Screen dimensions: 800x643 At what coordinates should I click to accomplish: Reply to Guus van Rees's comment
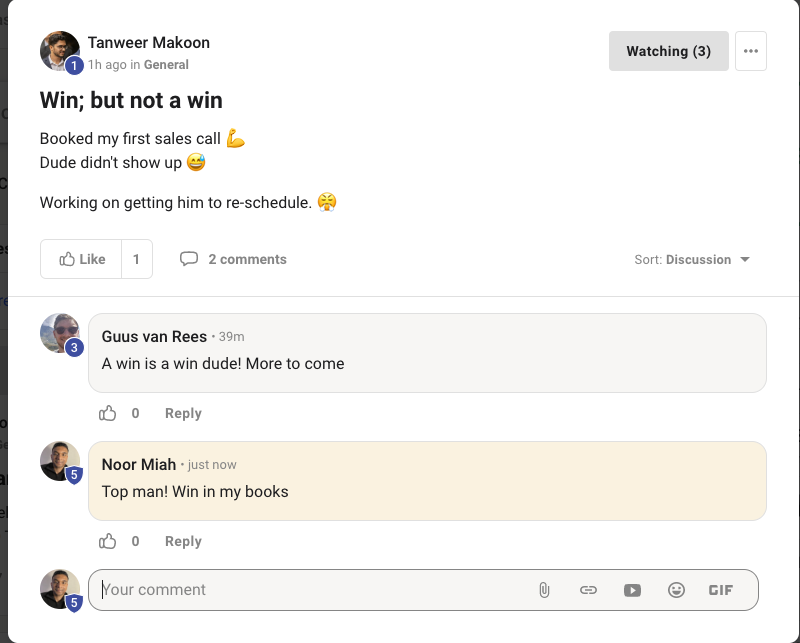183,413
